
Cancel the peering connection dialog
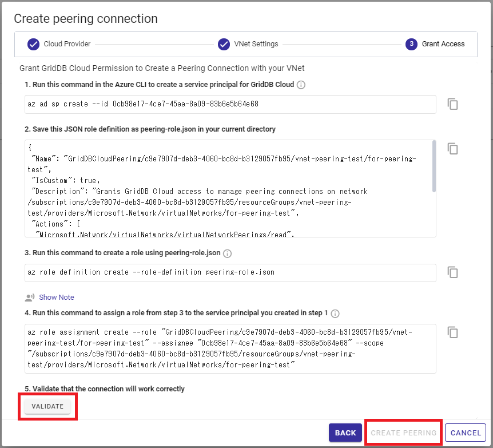(x=466, y=433)
